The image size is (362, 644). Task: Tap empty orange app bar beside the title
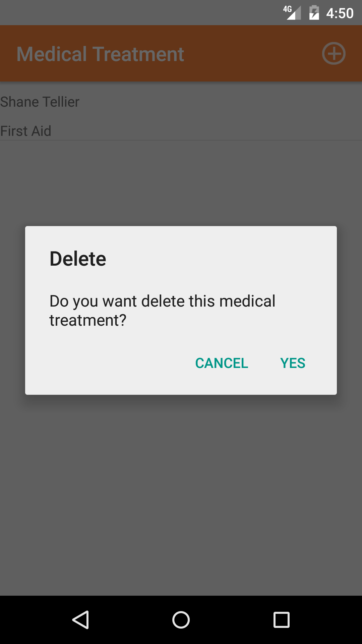251,54
